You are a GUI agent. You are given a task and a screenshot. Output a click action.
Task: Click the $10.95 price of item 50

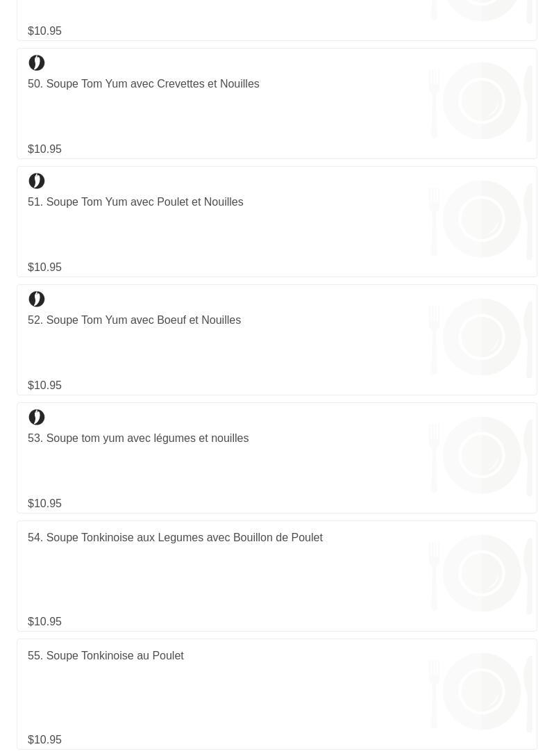pyautogui.click(x=44, y=149)
